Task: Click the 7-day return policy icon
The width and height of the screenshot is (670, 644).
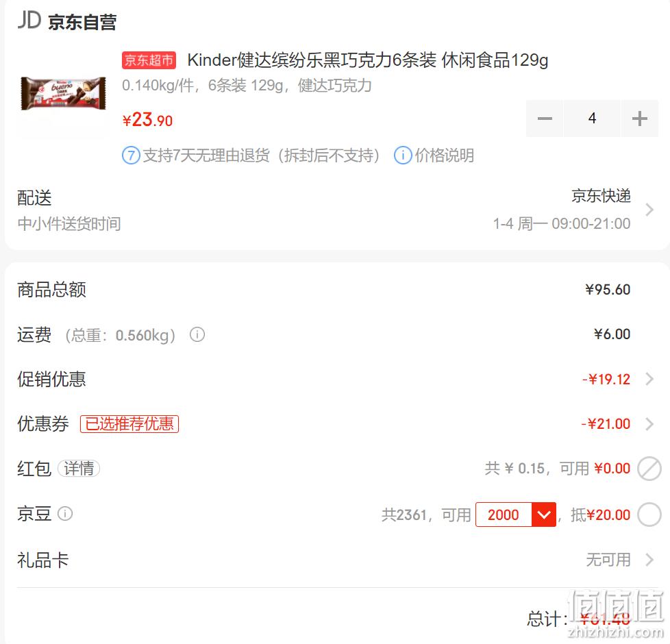Action: 131,156
